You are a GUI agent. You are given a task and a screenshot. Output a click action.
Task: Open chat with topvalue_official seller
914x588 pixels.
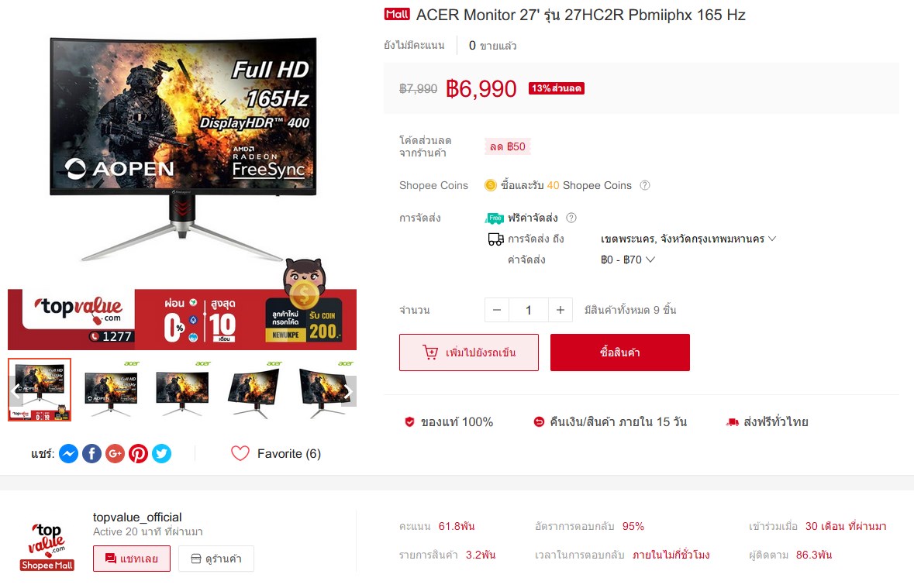[x=132, y=559]
